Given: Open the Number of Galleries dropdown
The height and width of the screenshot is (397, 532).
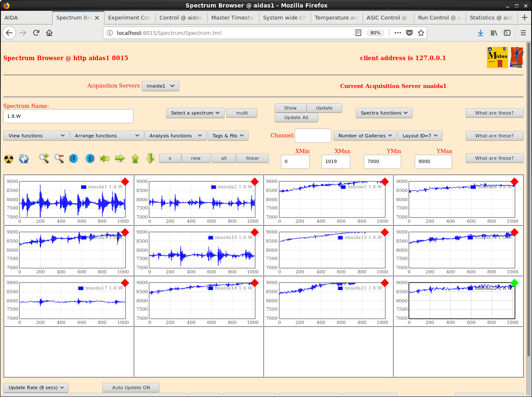Looking at the screenshot, I should point(365,136).
